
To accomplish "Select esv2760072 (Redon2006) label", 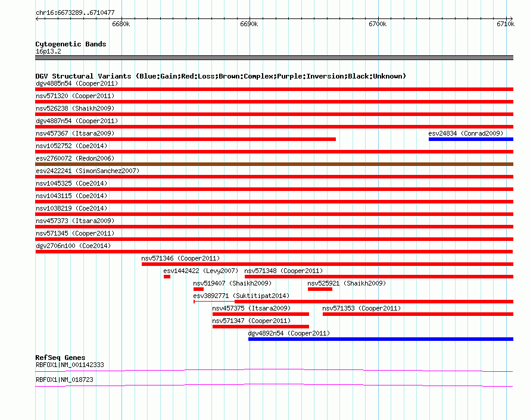I will (75, 158).
